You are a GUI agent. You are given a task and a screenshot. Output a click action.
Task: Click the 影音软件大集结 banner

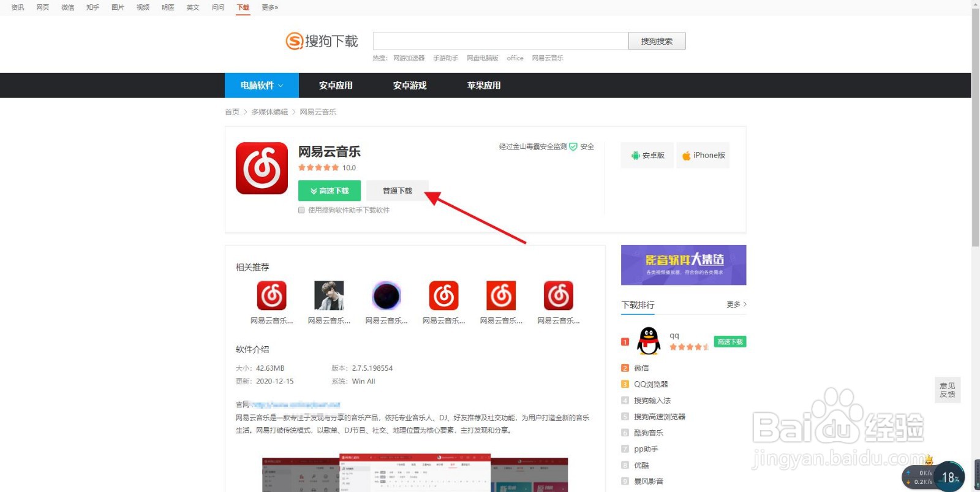click(x=684, y=265)
